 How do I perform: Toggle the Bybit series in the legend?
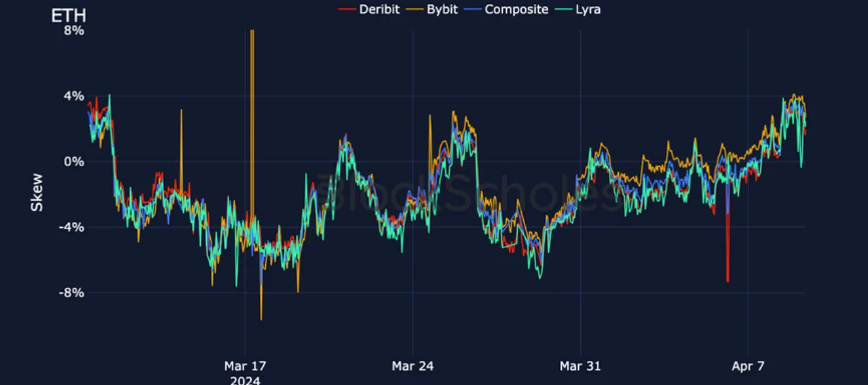click(432, 10)
